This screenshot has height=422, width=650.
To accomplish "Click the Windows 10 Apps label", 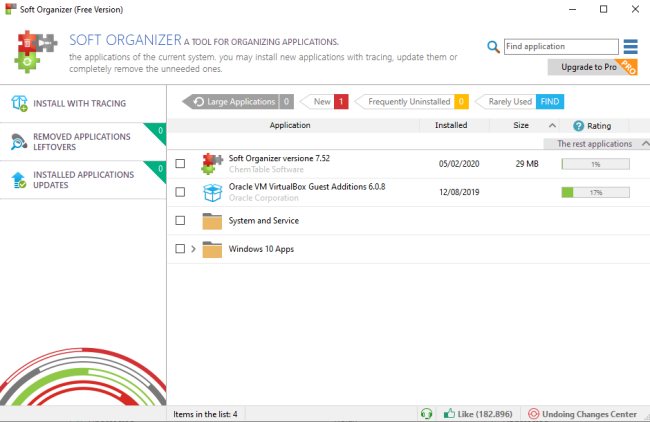I will point(261,249).
